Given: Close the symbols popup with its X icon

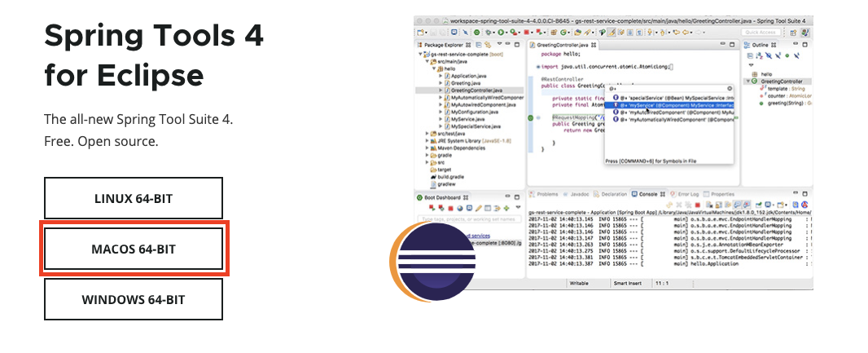Looking at the screenshot, I should coord(730,88).
